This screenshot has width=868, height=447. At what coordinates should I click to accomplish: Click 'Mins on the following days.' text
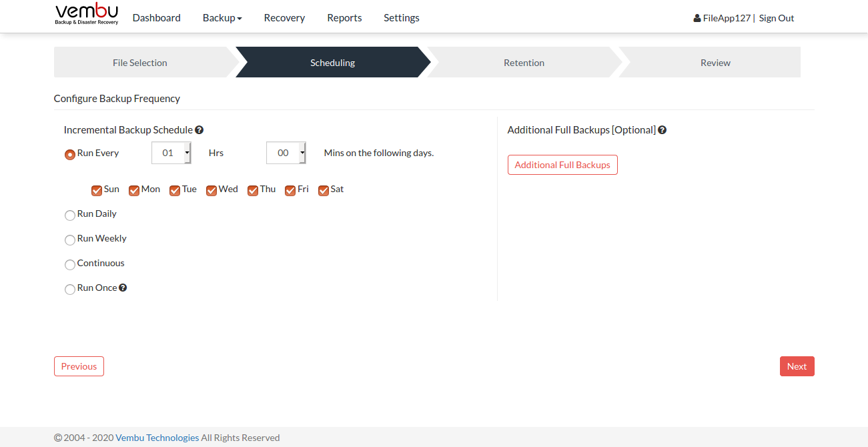tap(379, 153)
